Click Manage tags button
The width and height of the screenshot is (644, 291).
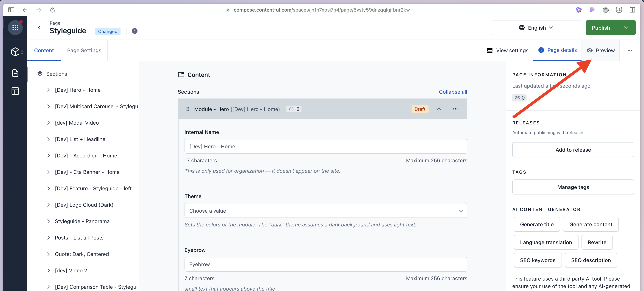[x=573, y=187]
